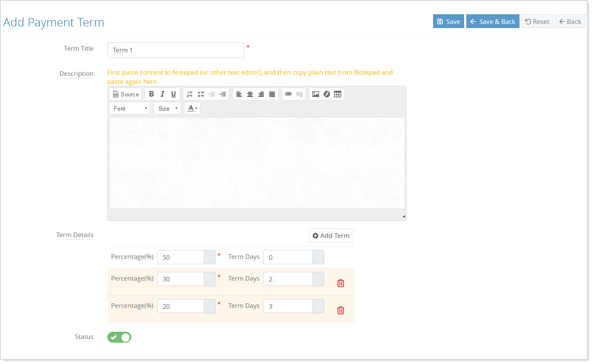Click the Add Term button
The image size is (592, 364).
[x=331, y=235]
